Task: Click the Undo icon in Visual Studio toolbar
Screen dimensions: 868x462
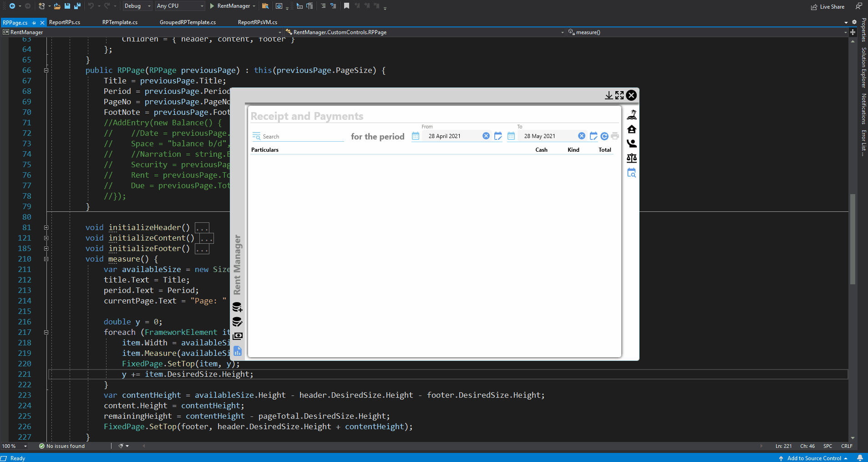Action: coord(91,6)
